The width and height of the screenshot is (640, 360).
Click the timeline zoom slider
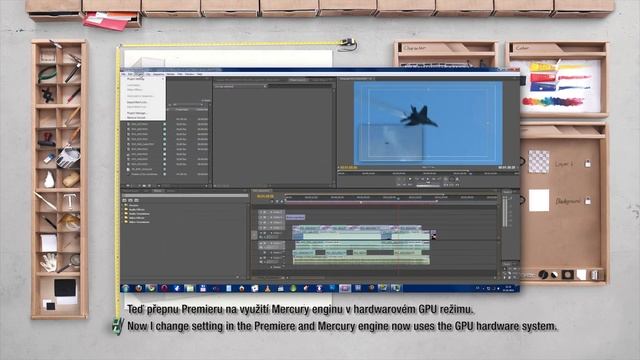pos(269,278)
